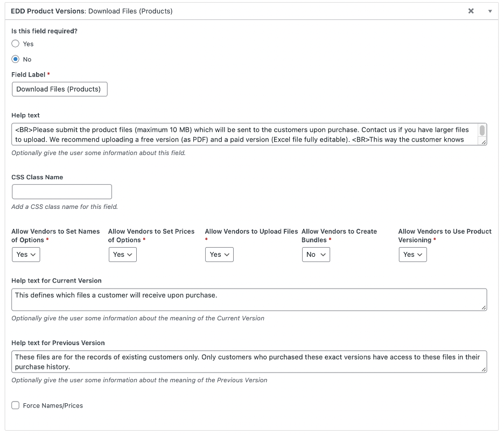Click Previous Version textarea resize handle

coord(484,369)
